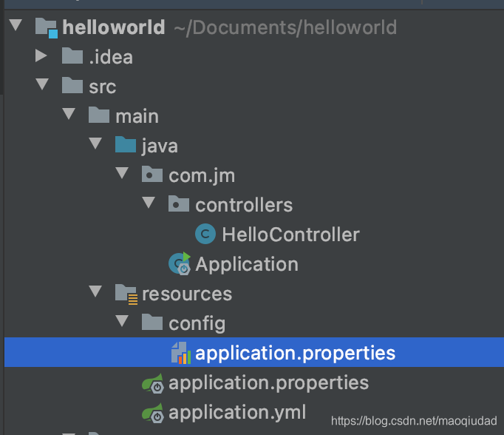Click the com.jm package icon
504x435 pixels.
coord(152,174)
